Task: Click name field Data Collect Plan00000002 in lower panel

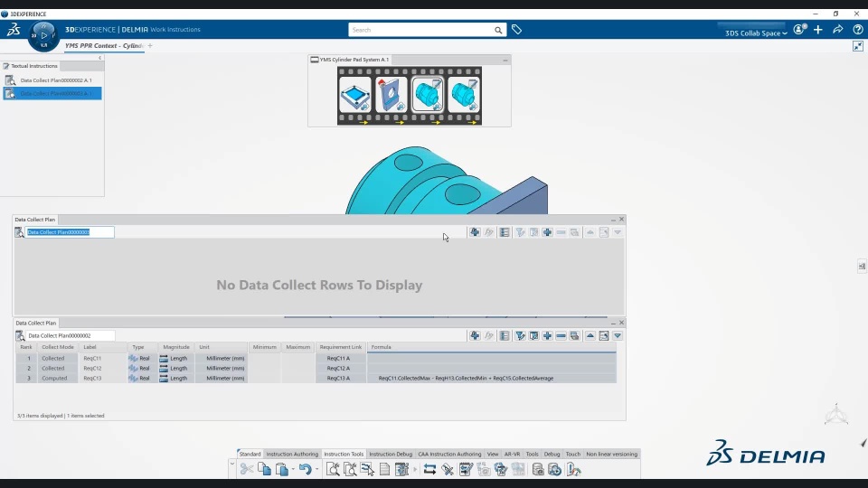Action: [x=71, y=335]
